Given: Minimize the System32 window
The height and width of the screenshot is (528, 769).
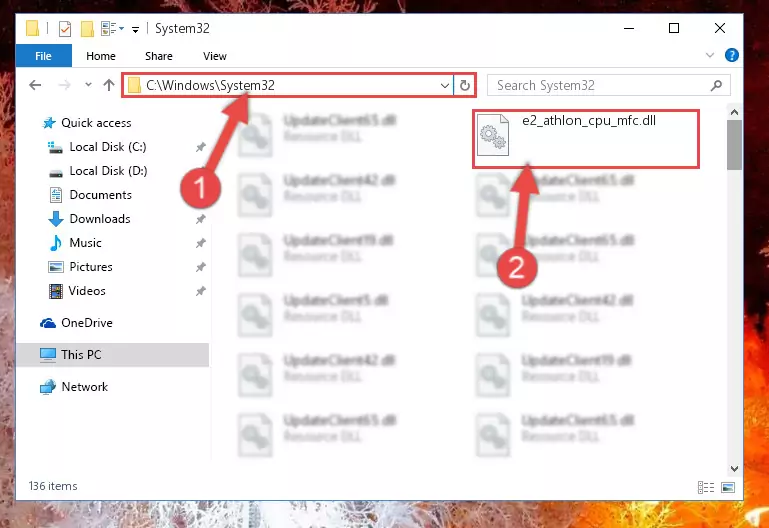Looking at the screenshot, I should pos(629,28).
